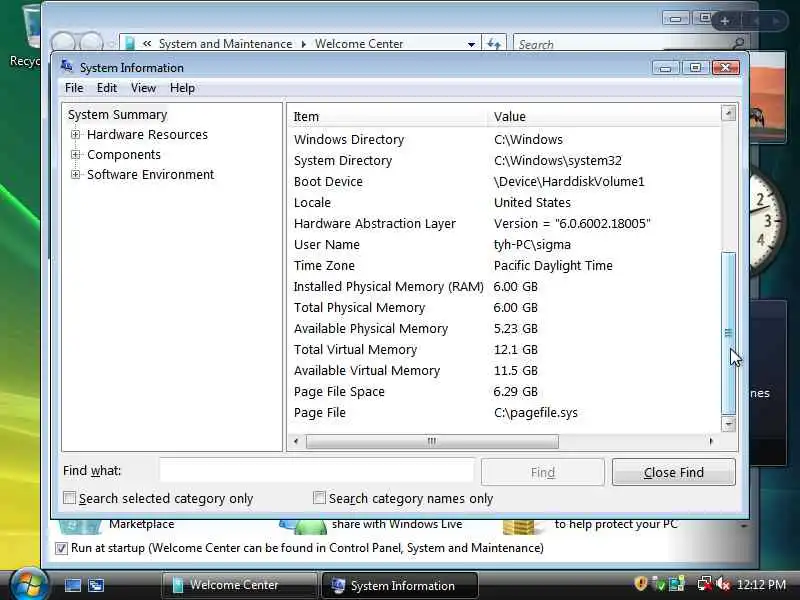Select Installed Physical Memory (RAM) row
This screenshot has height=600, width=800.
coord(504,287)
